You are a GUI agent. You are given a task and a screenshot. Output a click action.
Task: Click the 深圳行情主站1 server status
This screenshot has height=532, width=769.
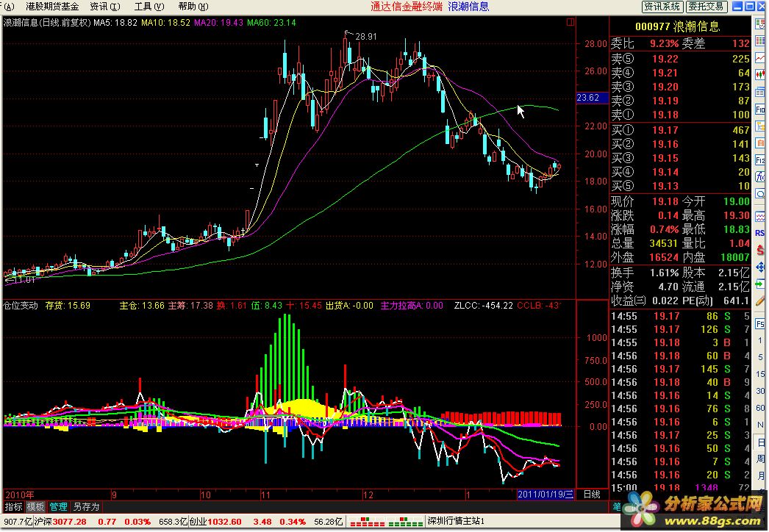click(x=456, y=521)
